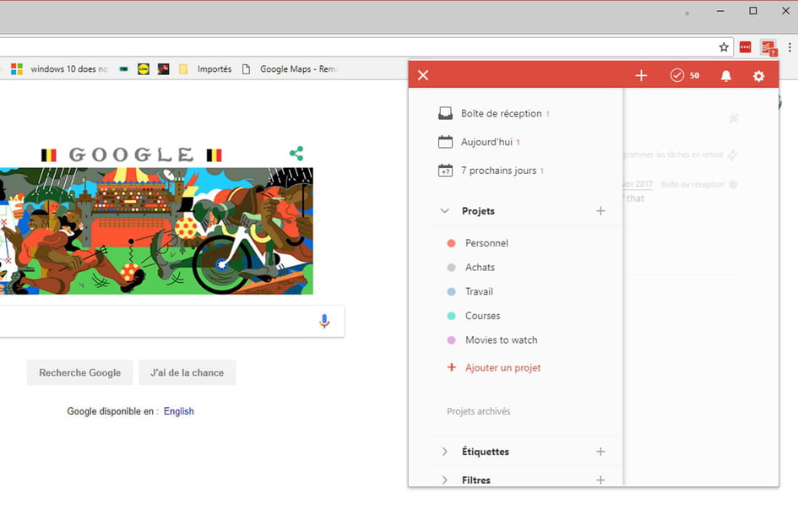Add a label with plus next to Étiquettes
This screenshot has width=798, height=532.
click(x=600, y=452)
